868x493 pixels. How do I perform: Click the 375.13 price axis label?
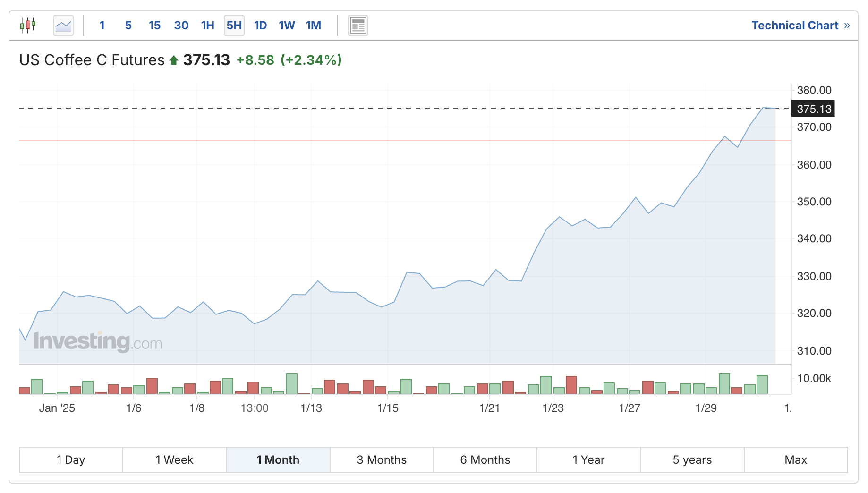(x=813, y=109)
